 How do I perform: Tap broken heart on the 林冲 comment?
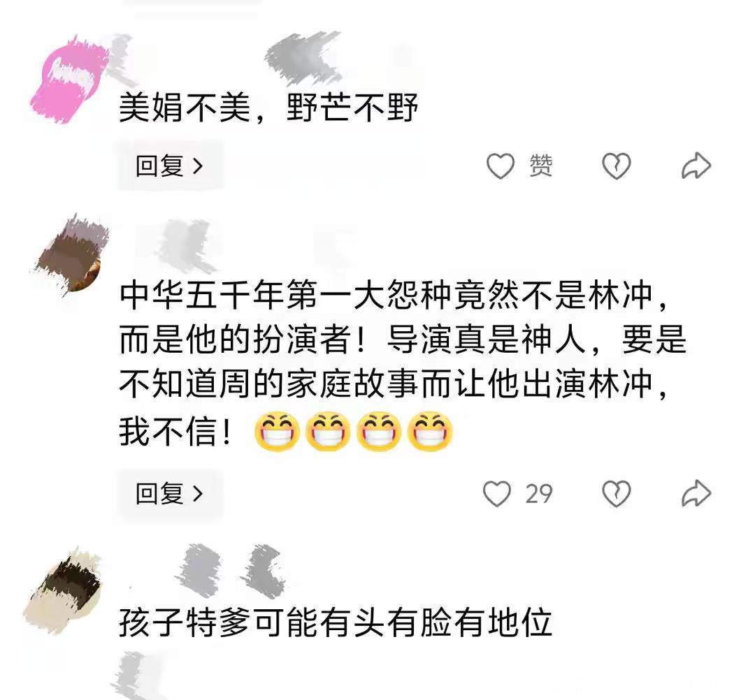point(617,494)
